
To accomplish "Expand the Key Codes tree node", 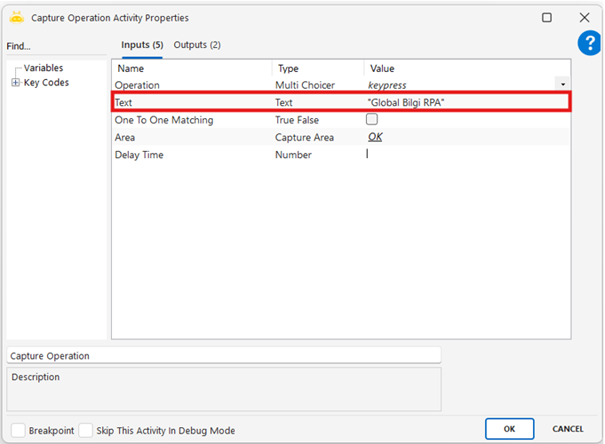I will pyautogui.click(x=15, y=83).
